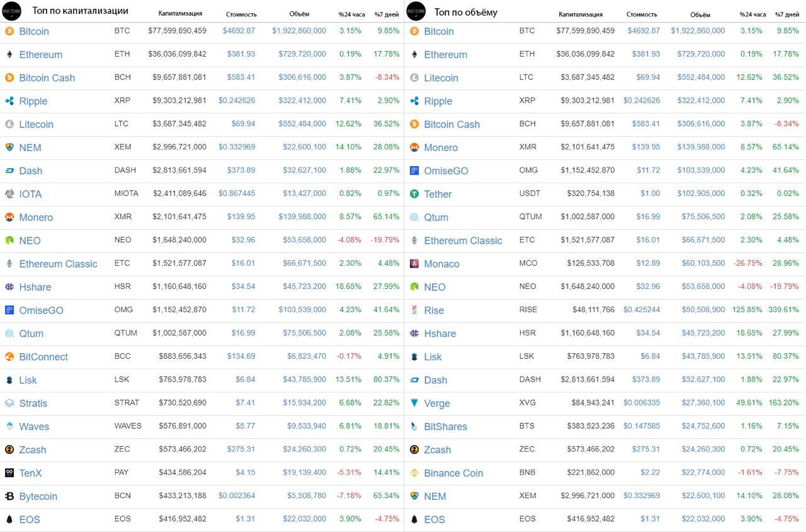Open Bitcoin Cash link in market cap table
The width and height of the screenshot is (806, 532).
click(47, 78)
